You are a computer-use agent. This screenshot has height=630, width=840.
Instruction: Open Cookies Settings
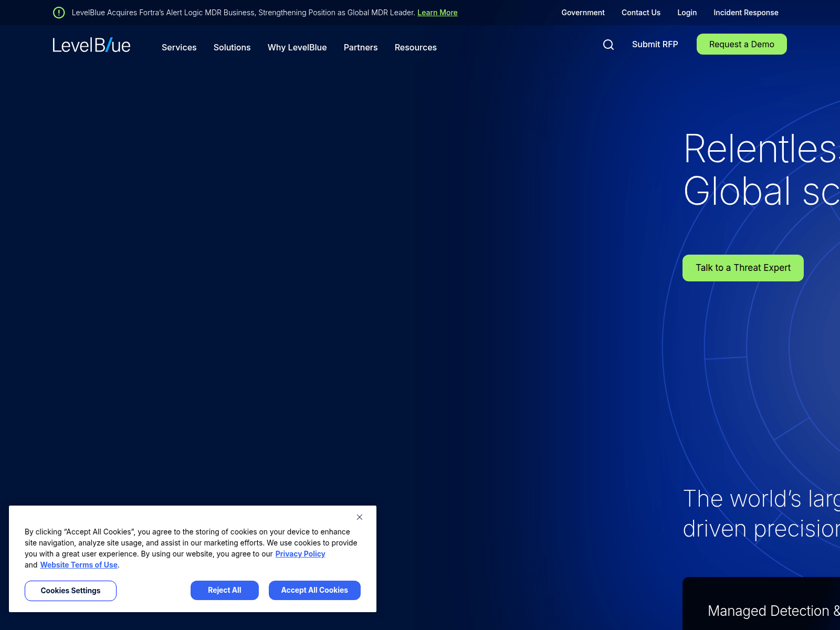coord(70,591)
